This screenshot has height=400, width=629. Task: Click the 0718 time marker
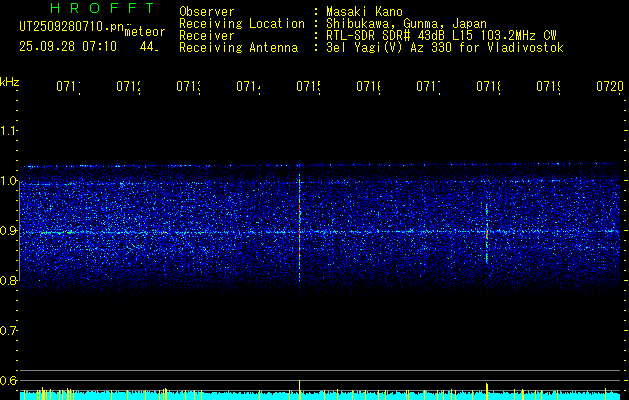point(488,86)
